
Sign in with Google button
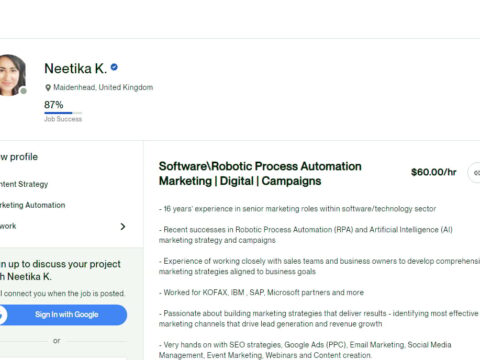tap(63, 315)
